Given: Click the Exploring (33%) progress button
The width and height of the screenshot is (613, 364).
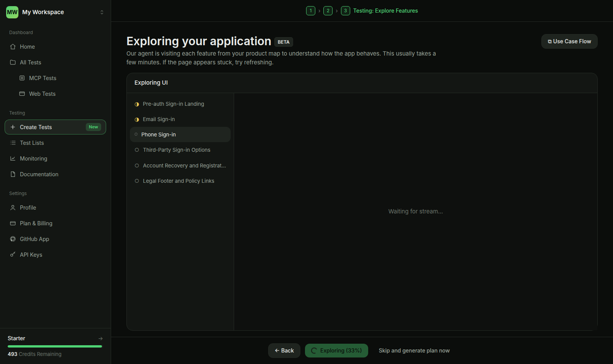Looking at the screenshot, I should point(336,351).
